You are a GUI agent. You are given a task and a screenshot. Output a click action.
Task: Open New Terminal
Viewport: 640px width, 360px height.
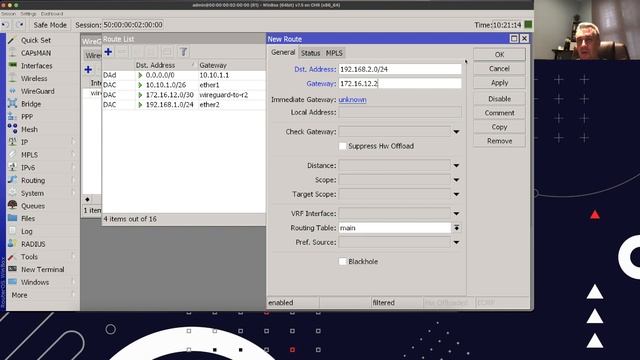pos(42,269)
